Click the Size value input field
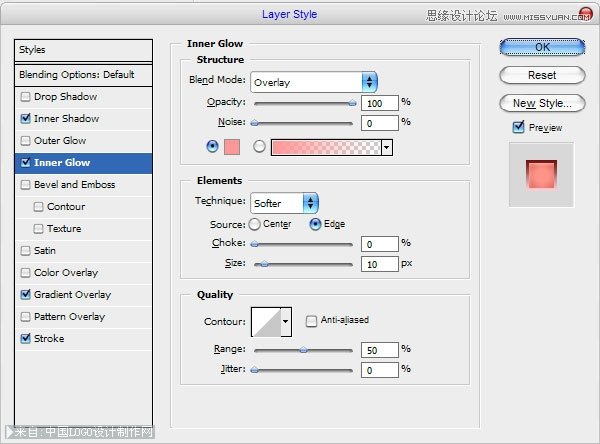 pos(379,263)
